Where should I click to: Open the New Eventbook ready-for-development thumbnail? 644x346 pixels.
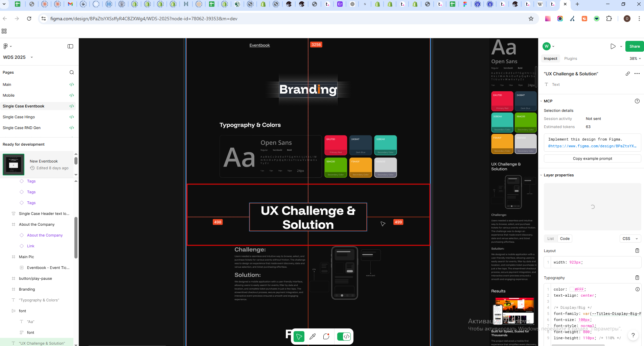coord(14,165)
